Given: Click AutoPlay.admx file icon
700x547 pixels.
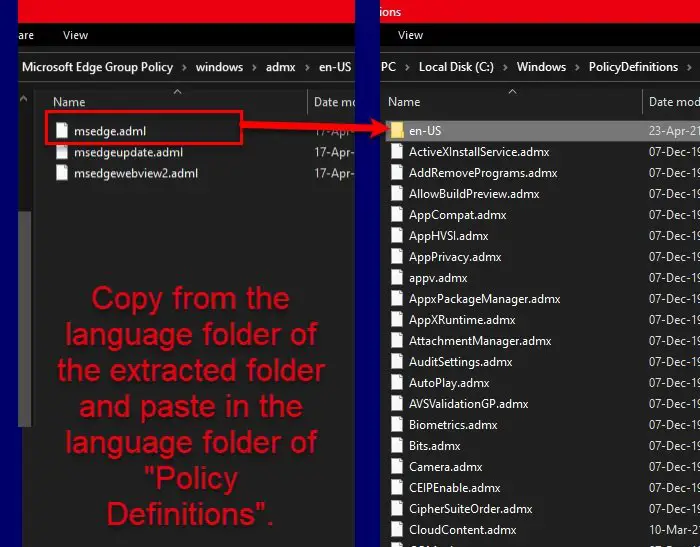Looking at the screenshot, I should click(x=397, y=383).
